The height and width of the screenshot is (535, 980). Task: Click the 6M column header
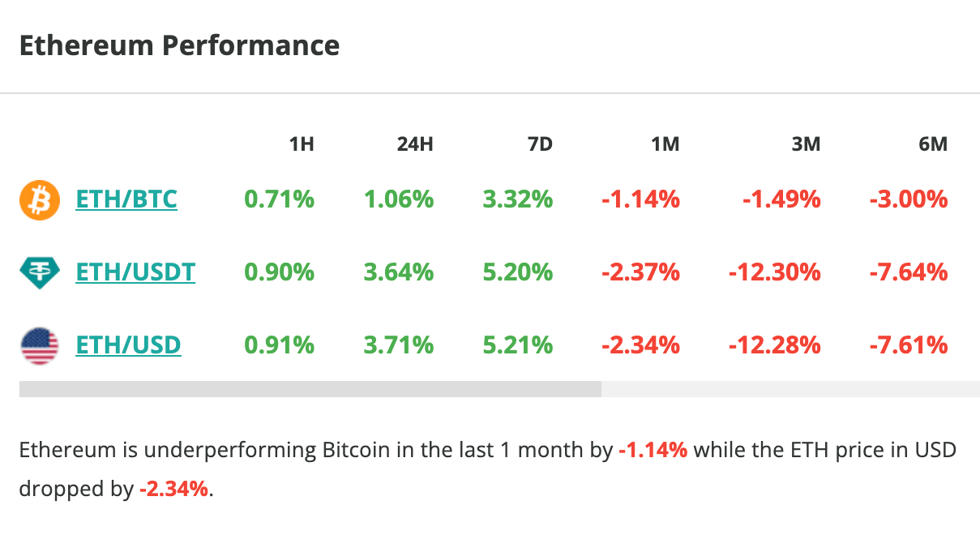(x=933, y=145)
